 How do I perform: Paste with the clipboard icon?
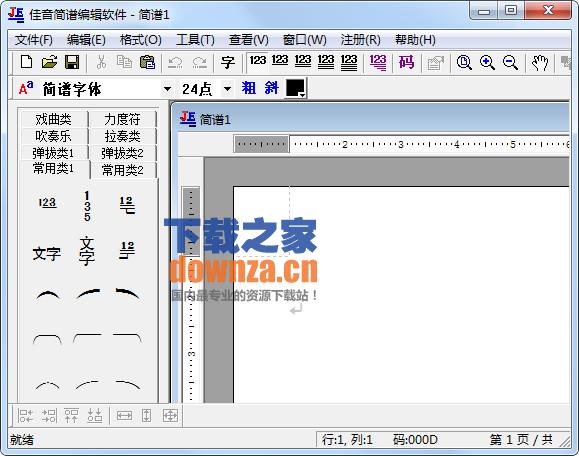147,62
